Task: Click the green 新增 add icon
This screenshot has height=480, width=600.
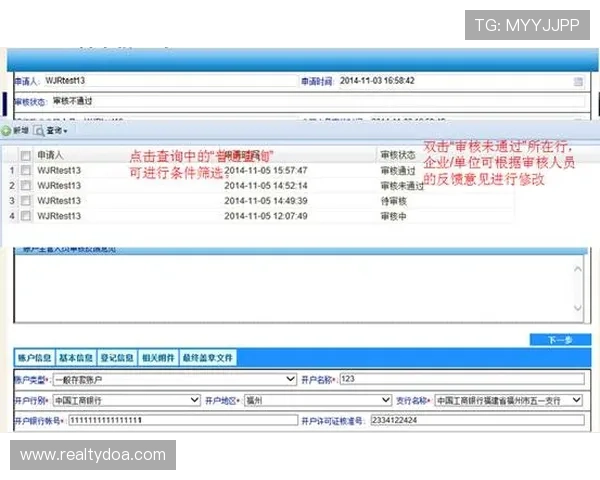Action: tap(6, 131)
